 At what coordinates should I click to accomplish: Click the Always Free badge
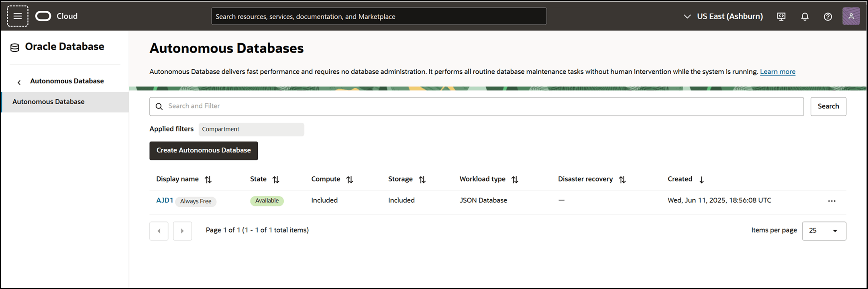point(196,201)
